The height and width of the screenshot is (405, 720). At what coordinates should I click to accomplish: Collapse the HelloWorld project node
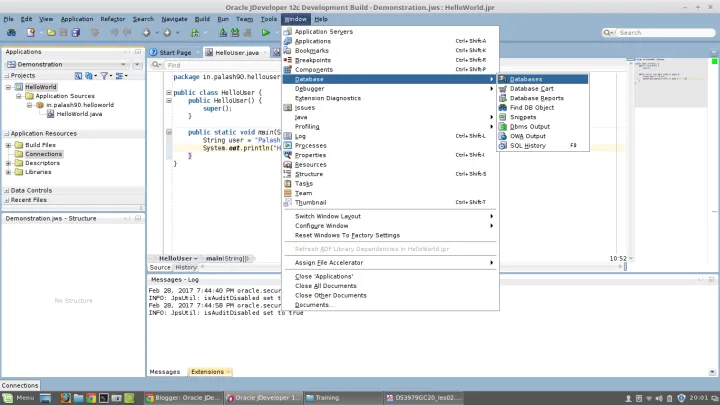click(x=8, y=87)
